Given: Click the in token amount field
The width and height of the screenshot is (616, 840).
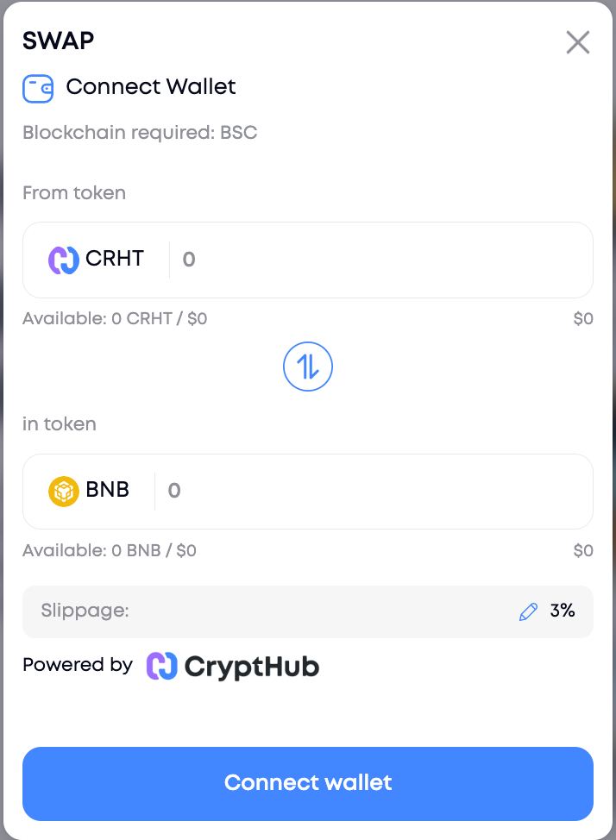Looking at the screenshot, I should click(371, 491).
